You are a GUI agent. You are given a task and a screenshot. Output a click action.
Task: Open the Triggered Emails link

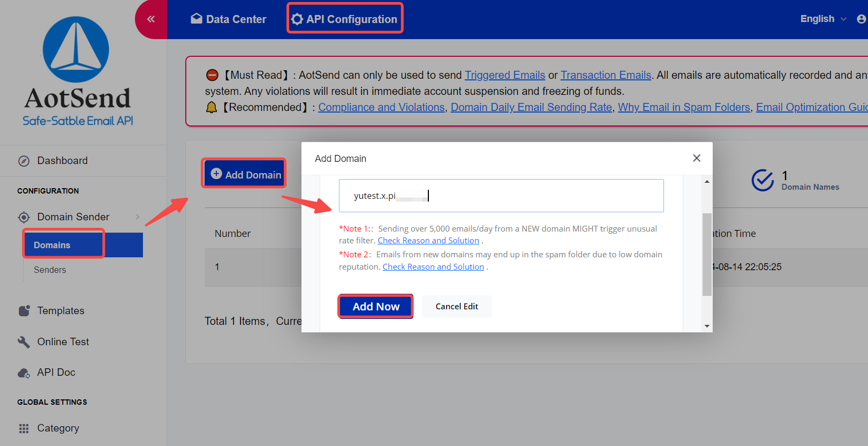coord(504,75)
